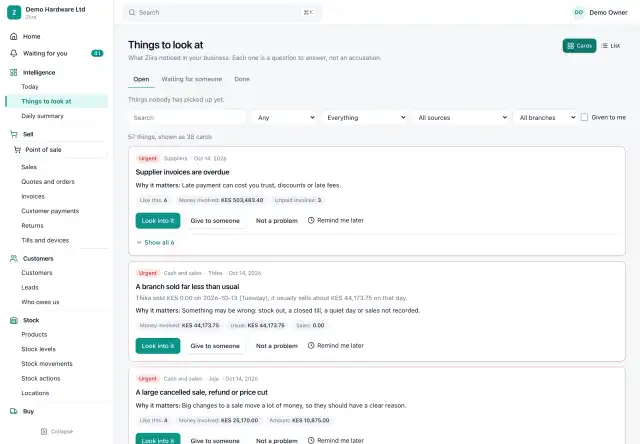Open the All branches dropdown

pyautogui.click(x=546, y=118)
